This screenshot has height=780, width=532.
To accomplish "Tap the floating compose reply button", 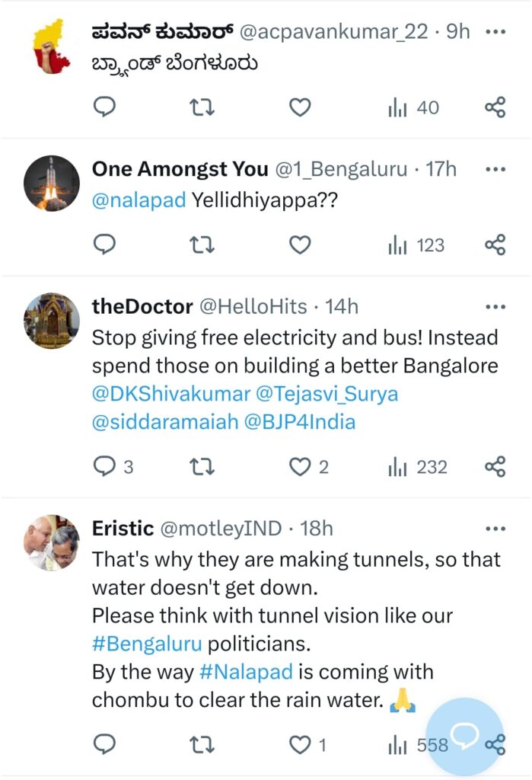I will click(464, 736).
